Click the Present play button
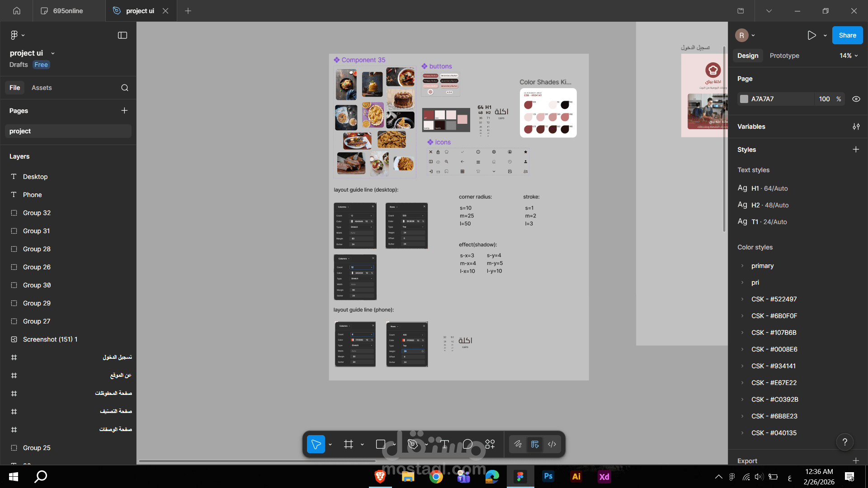Image resolution: width=868 pixels, height=488 pixels. click(x=811, y=35)
